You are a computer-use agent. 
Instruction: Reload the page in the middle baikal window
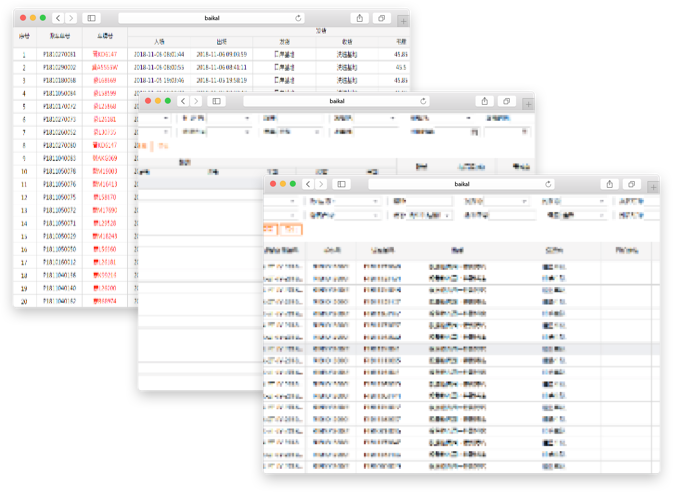tap(423, 101)
